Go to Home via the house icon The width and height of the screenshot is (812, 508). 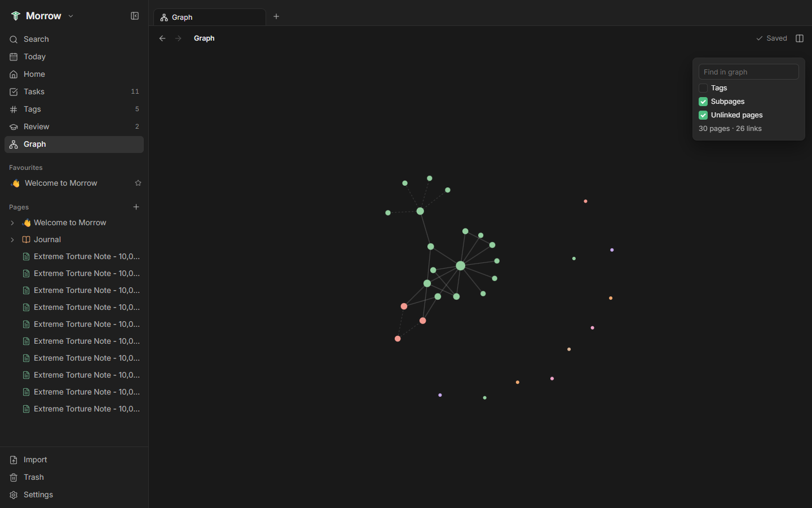click(x=14, y=75)
